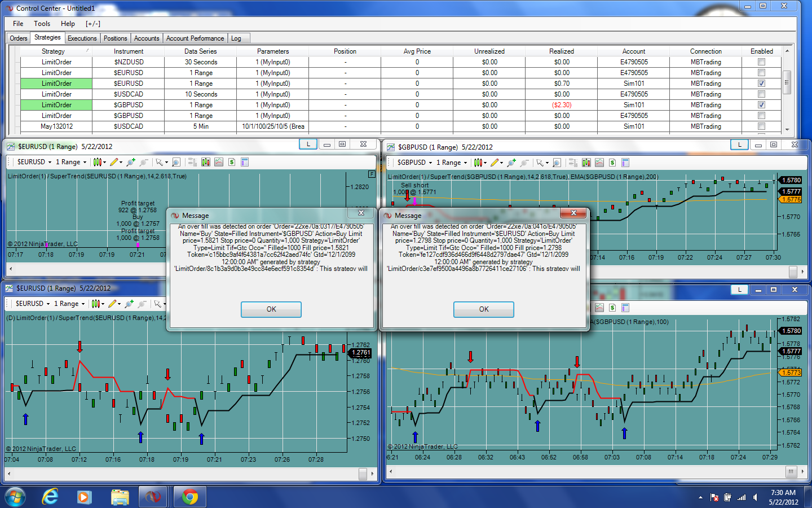This screenshot has width=812, height=508.
Task: Enable $EURUSD LimitOrder strategy on account E4790505
Action: point(762,73)
